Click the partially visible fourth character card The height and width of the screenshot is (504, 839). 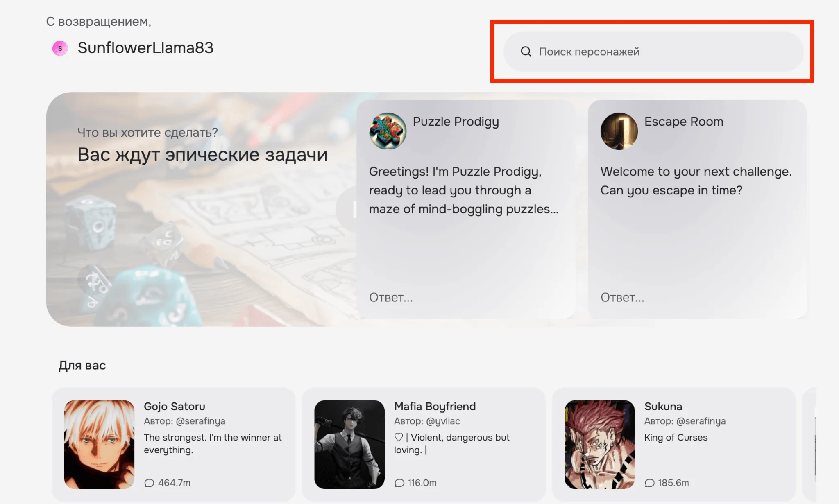(810, 444)
